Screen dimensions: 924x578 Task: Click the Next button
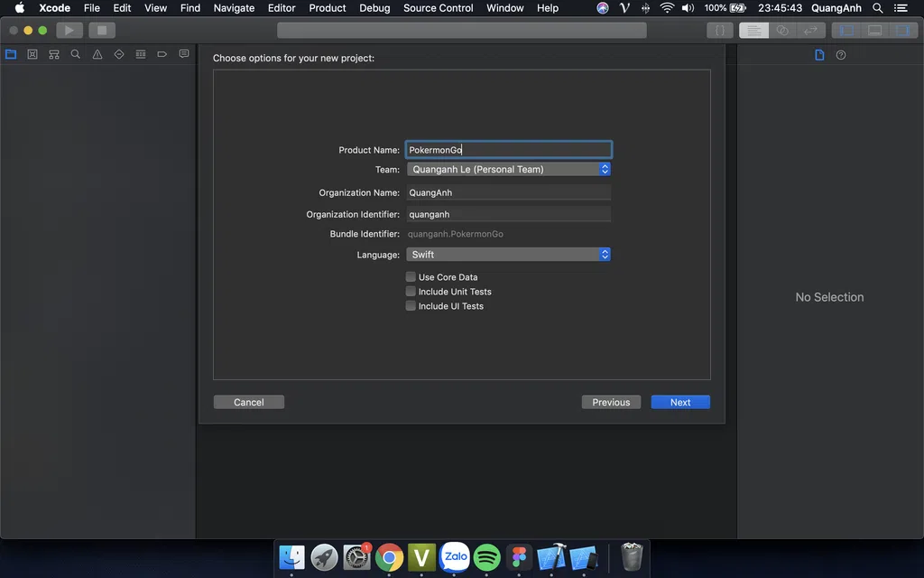point(680,402)
